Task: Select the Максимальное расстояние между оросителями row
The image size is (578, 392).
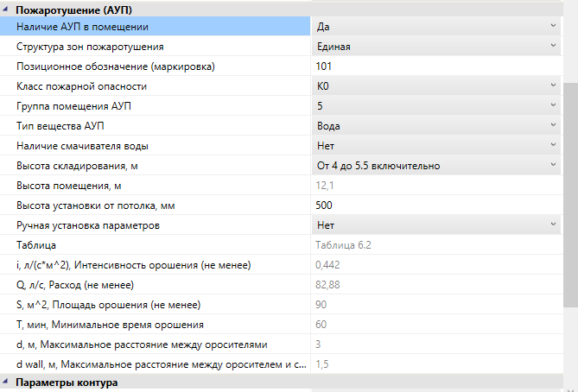Action: 282,345
